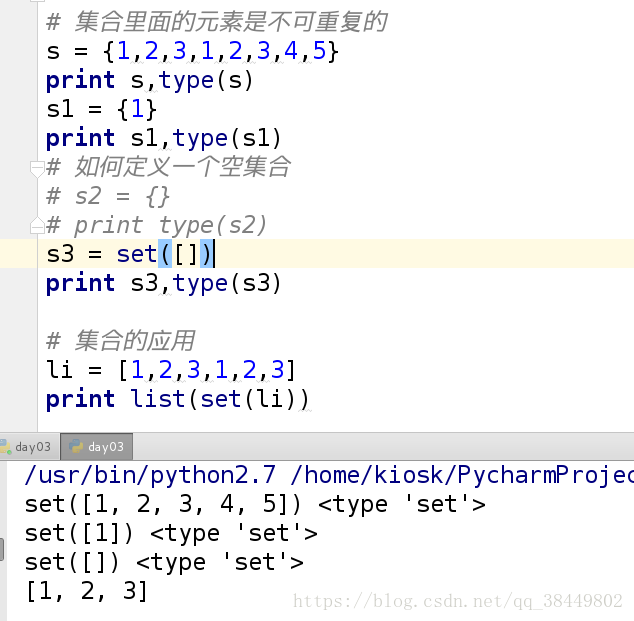Click the '/usr/bin/python2.7' command line in console
The width and height of the screenshot is (634, 621).
329,475
